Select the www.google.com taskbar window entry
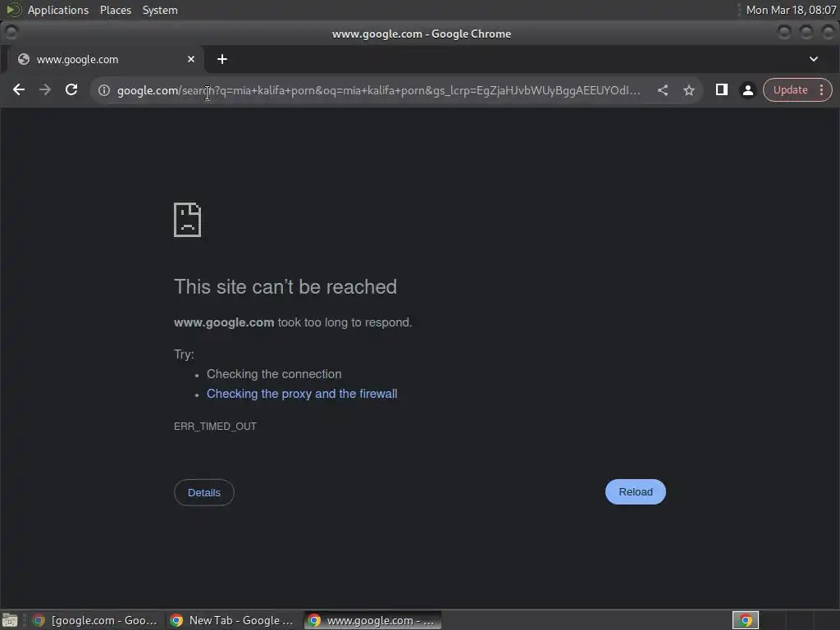 373,620
